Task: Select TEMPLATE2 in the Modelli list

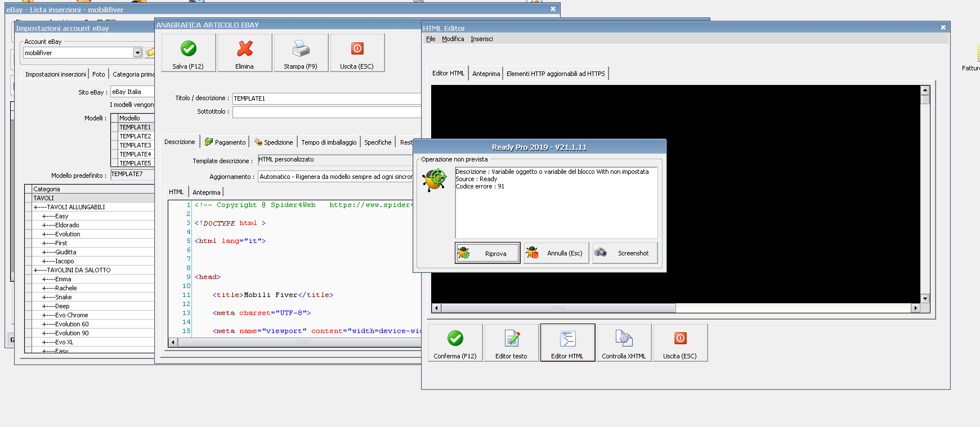Action: click(x=136, y=136)
